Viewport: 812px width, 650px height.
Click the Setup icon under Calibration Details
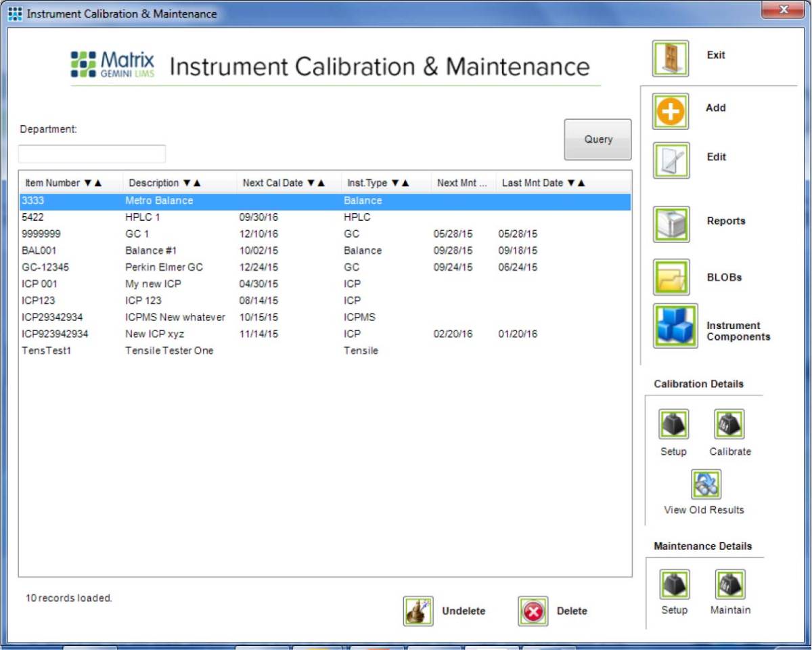[x=673, y=423]
